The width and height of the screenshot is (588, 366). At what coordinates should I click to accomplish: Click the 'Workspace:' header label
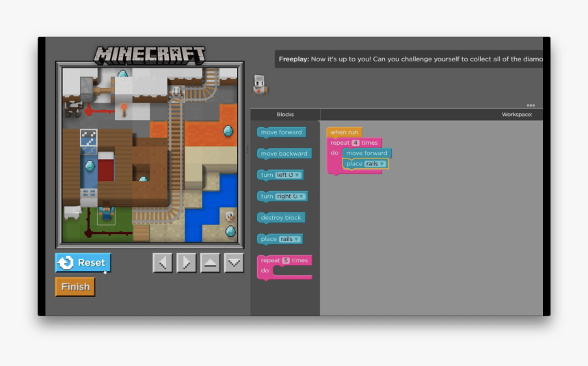coord(517,114)
